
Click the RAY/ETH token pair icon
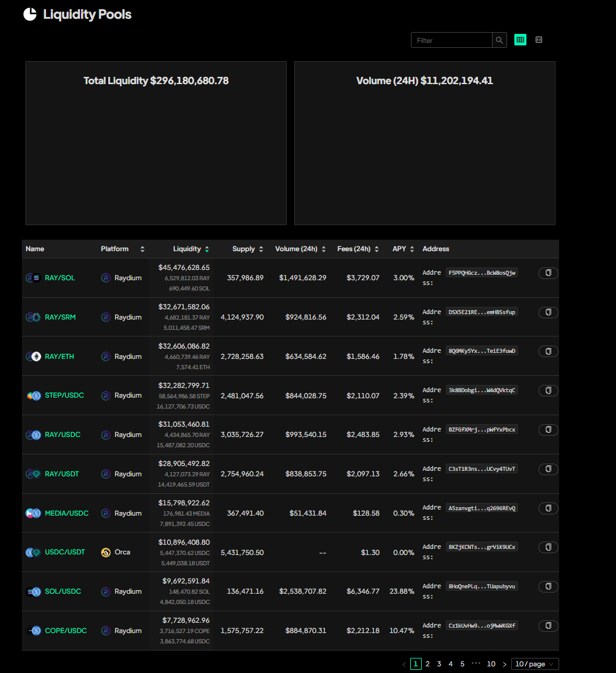33,356
